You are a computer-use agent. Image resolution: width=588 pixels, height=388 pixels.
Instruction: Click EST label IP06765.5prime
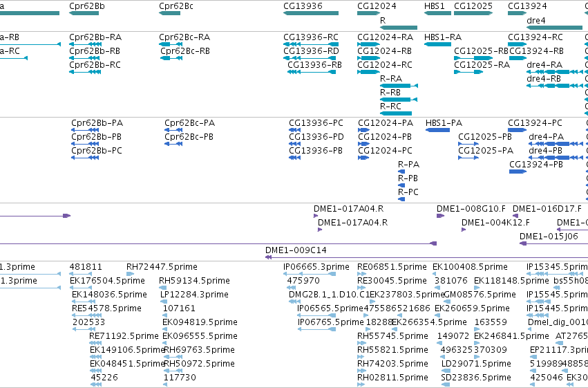click(331, 323)
